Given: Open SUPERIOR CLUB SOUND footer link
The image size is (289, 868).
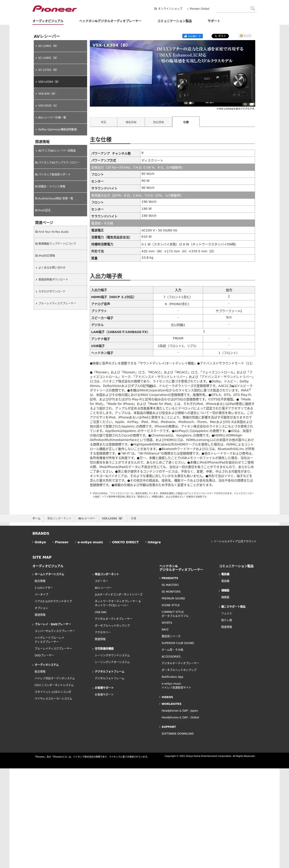Looking at the screenshot, I should [x=178, y=643].
